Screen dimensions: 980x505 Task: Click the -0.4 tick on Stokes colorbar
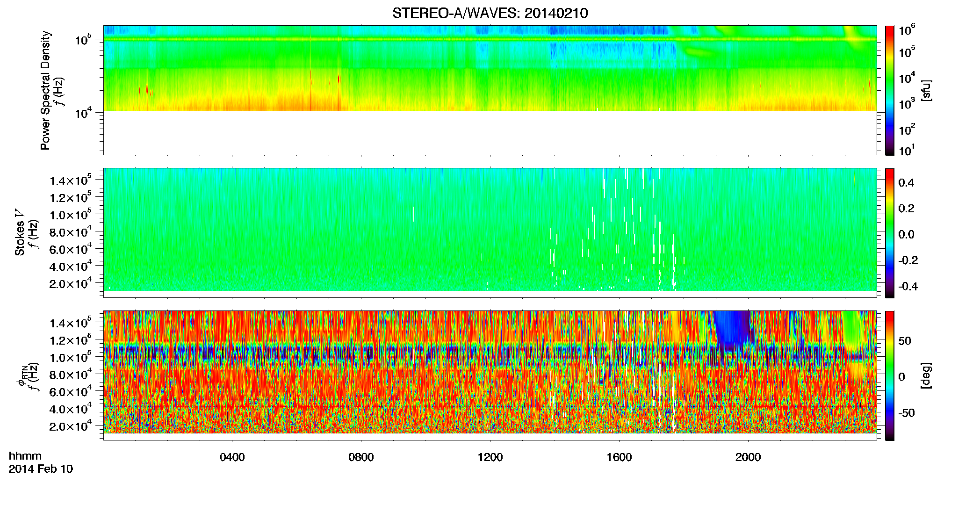click(908, 286)
